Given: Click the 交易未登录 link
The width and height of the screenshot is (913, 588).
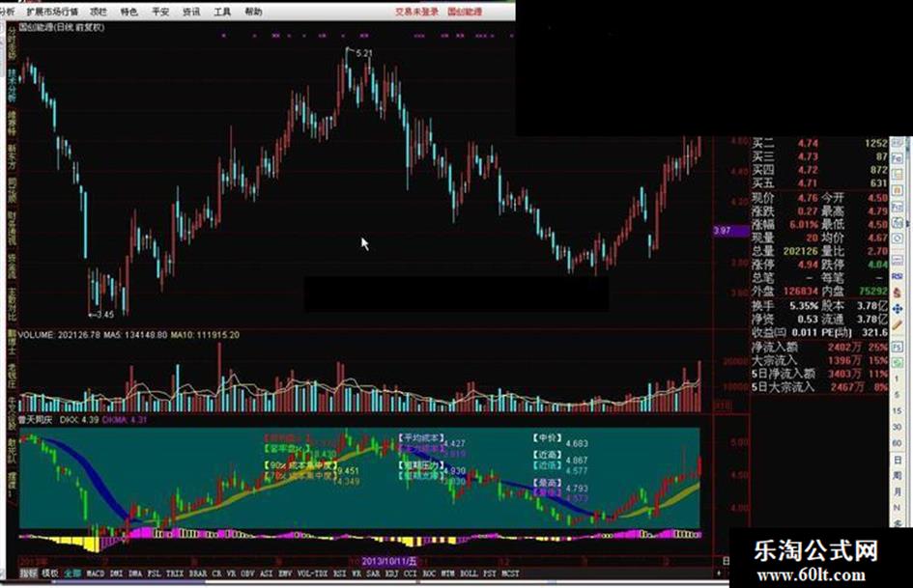Looking at the screenshot, I should click(x=416, y=12).
